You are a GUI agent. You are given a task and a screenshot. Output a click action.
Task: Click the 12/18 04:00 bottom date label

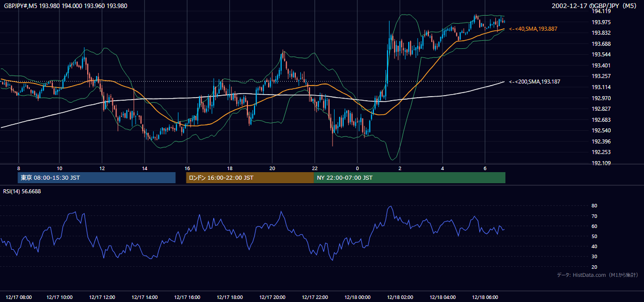coord(442,297)
